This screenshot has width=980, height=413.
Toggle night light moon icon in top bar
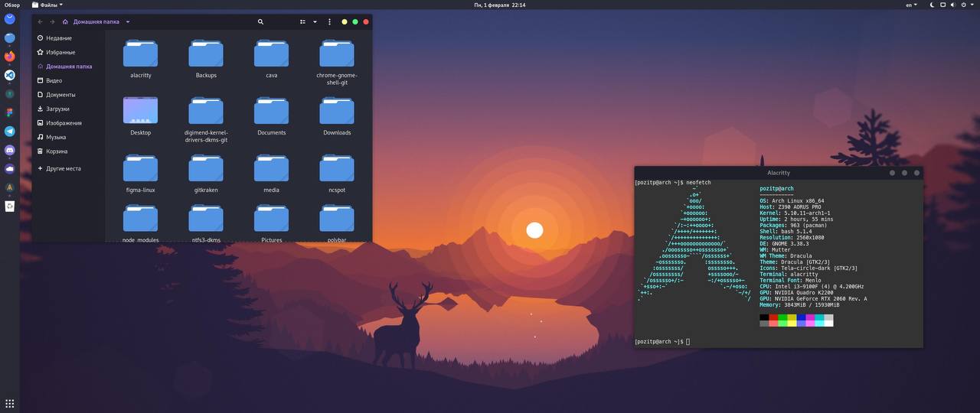pyautogui.click(x=932, y=5)
